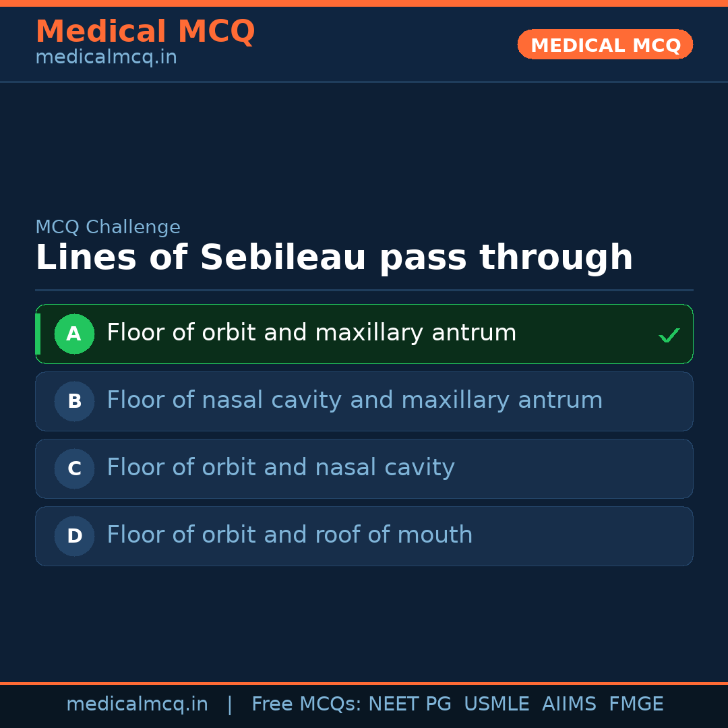Open medicalmcq.in link in the footer
Image resolution: width=728 pixels, height=728 pixels.
point(137,704)
